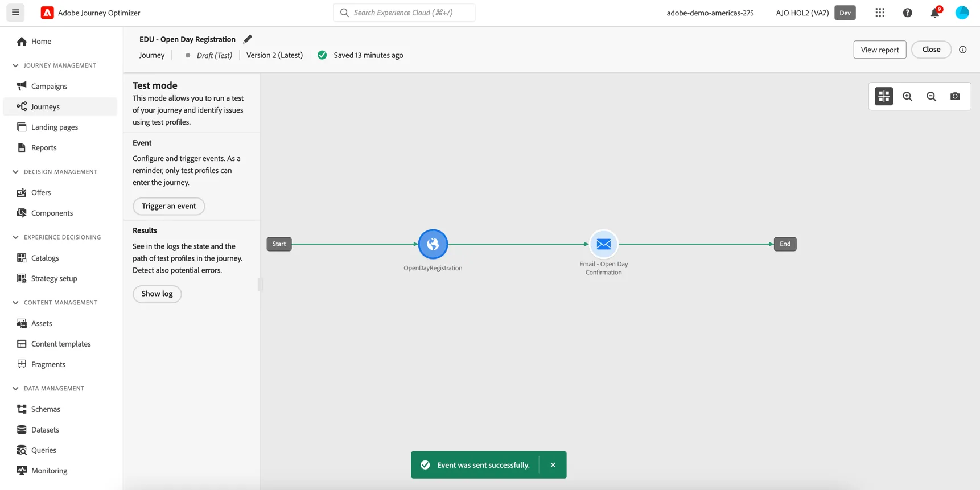Click the Dev sandbox badge
The height and width of the screenshot is (490, 980).
845,13
